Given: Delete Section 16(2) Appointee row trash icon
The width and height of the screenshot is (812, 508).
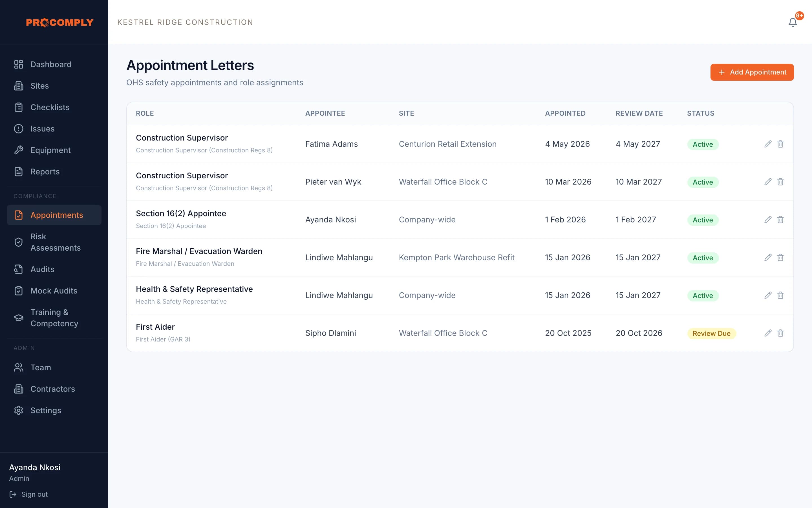Looking at the screenshot, I should 780,220.
